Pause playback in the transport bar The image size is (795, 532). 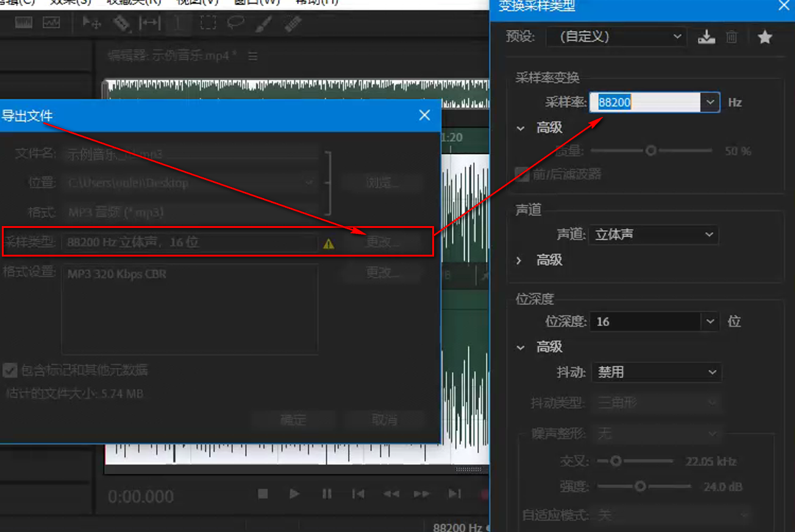[327, 494]
